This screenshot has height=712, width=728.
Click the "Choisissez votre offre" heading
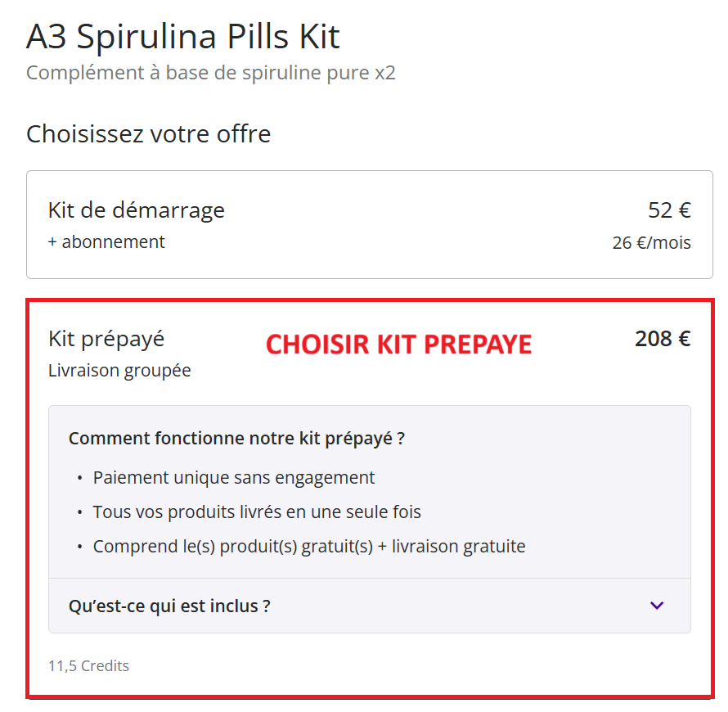click(148, 133)
